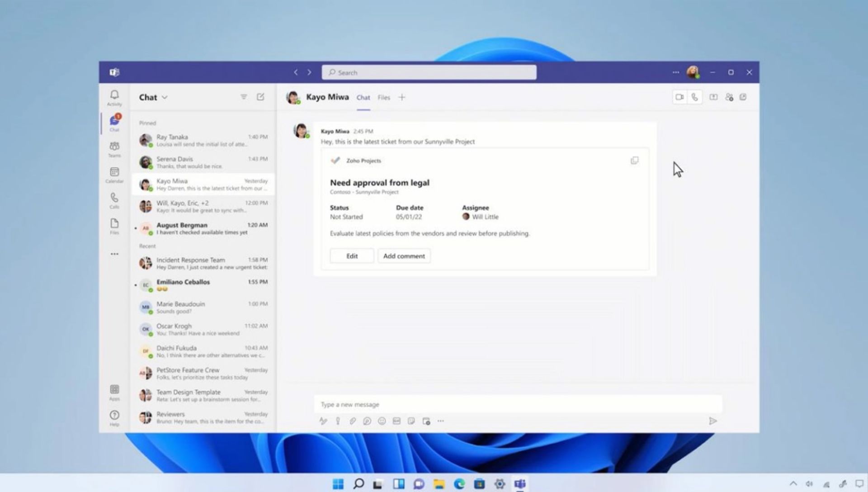This screenshot has width=868, height=492.
Task: Click the audio call icon
Action: pos(694,97)
